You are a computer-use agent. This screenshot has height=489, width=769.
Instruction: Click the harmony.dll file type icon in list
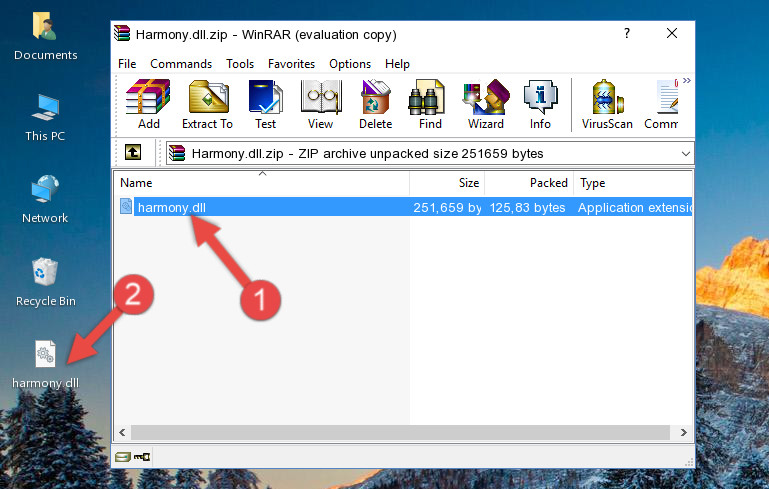point(126,206)
